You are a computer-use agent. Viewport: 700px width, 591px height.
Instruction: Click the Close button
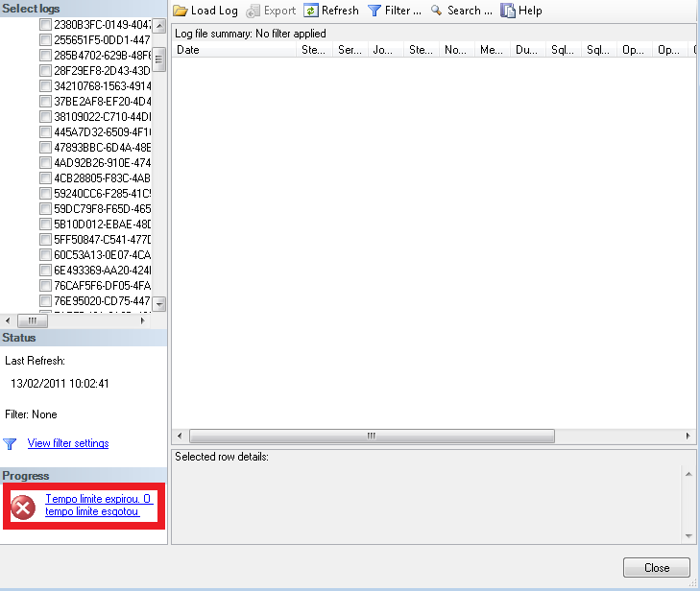coord(657,567)
